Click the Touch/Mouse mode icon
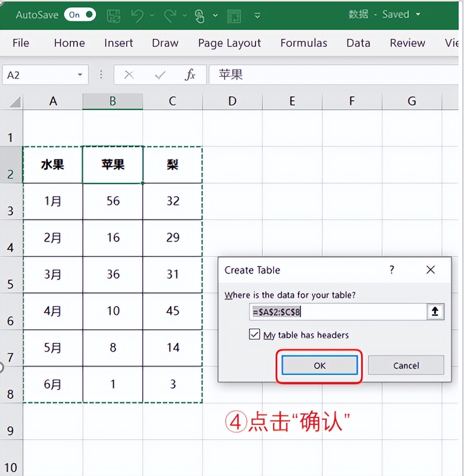This screenshot has height=476, width=464. point(200,16)
